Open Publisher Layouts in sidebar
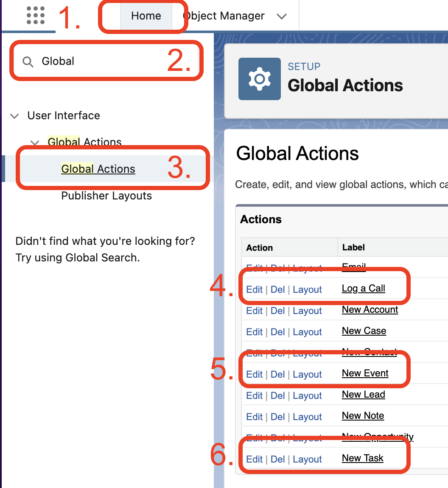The width and height of the screenshot is (448, 488). click(x=106, y=196)
